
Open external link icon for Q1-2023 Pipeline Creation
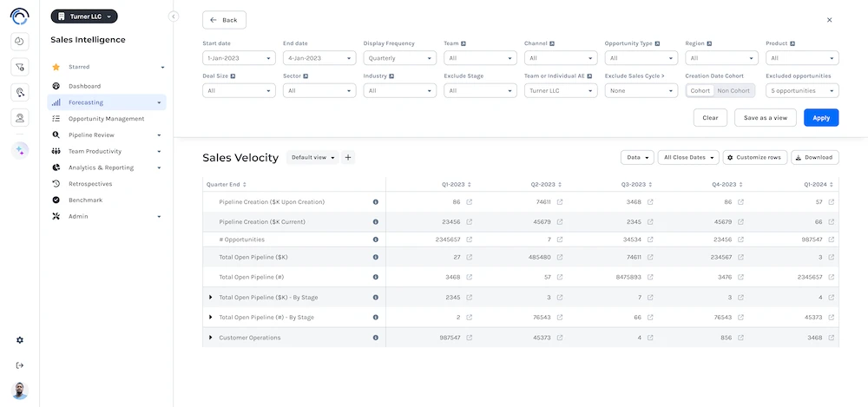[470, 202]
